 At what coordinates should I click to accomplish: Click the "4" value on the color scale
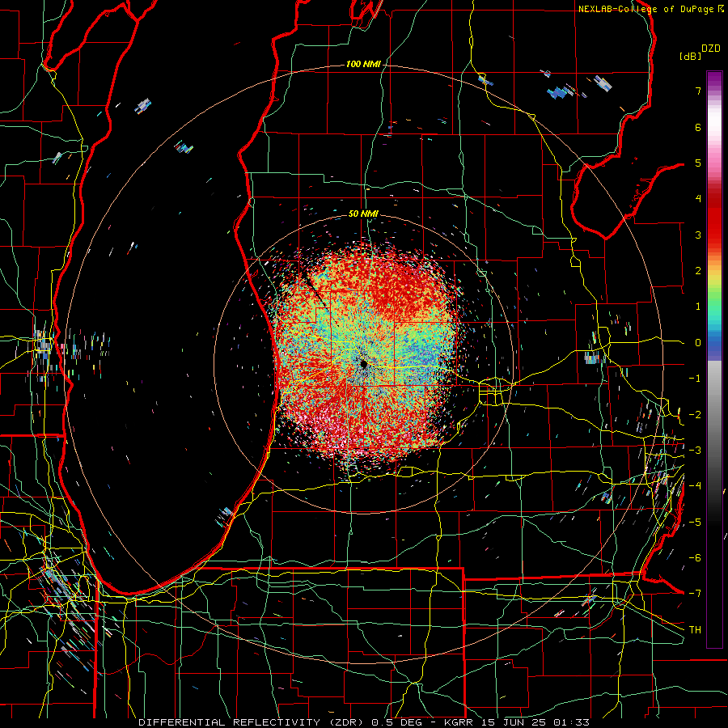698,199
